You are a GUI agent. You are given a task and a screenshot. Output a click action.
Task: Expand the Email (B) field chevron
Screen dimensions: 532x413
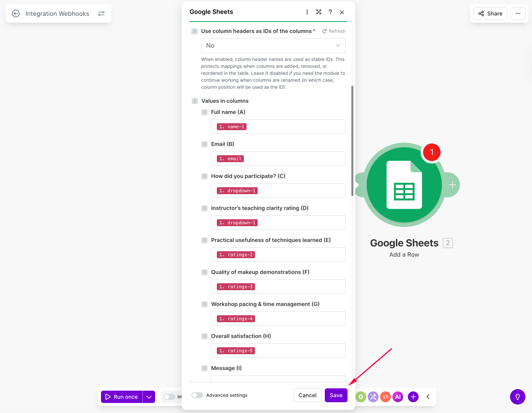[x=204, y=144]
